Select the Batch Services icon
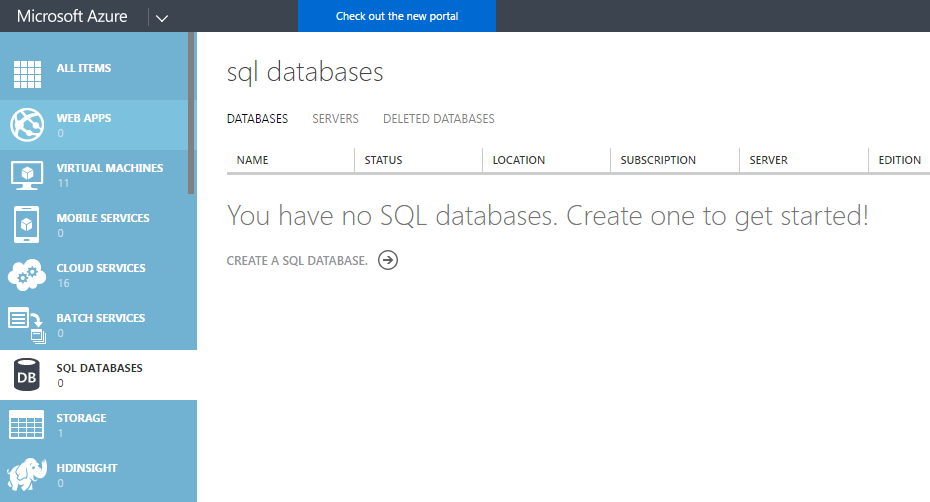The width and height of the screenshot is (930, 502). [27, 325]
